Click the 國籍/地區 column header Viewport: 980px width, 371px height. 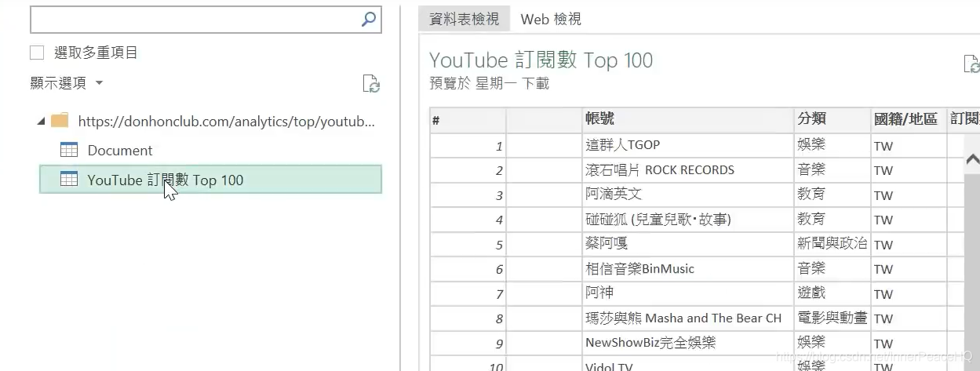click(x=908, y=120)
